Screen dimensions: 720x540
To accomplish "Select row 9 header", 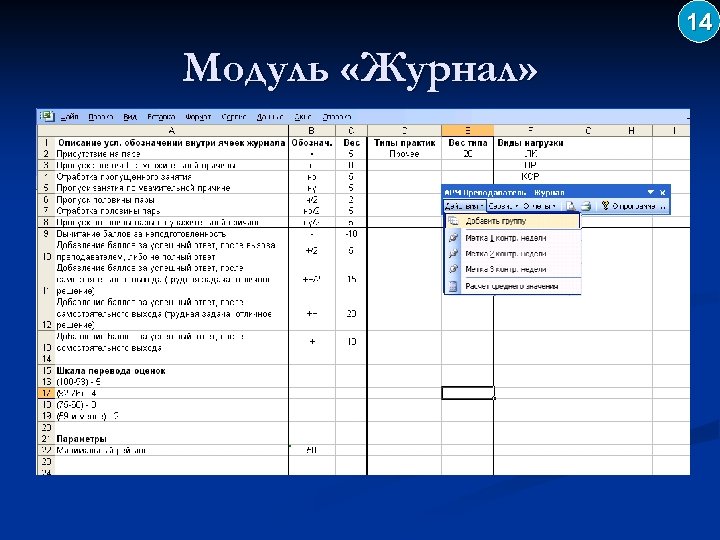I will pyautogui.click(x=46, y=234).
